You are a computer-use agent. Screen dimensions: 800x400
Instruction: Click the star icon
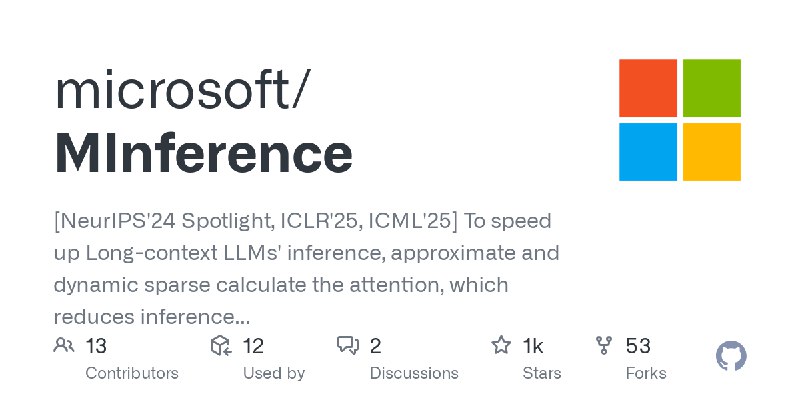click(501, 345)
